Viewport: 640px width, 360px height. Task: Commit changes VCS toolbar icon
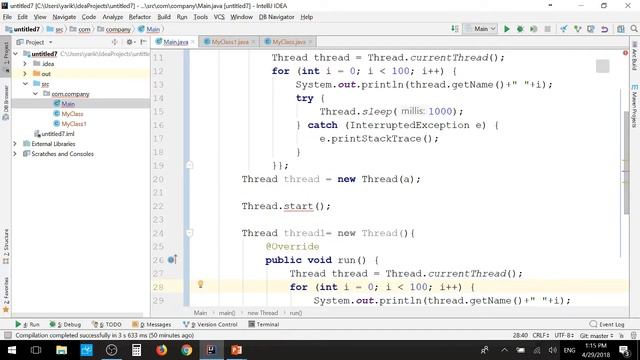click(x=577, y=29)
